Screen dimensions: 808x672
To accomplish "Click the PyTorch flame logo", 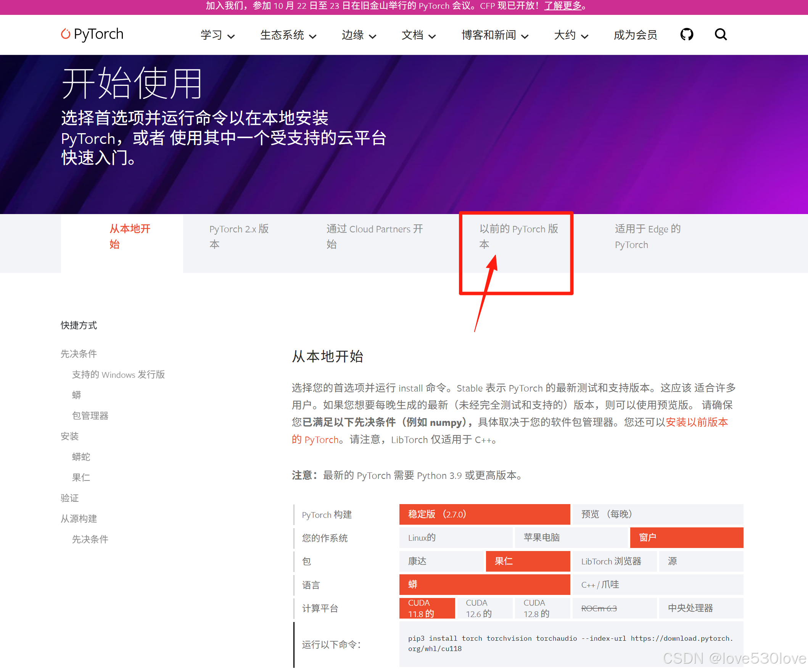I will (x=66, y=34).
